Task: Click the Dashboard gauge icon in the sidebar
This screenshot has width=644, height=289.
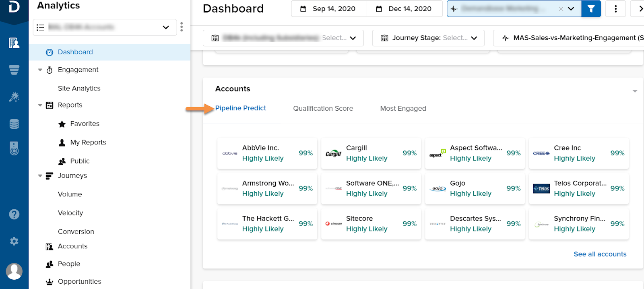Action: (50, 52)
